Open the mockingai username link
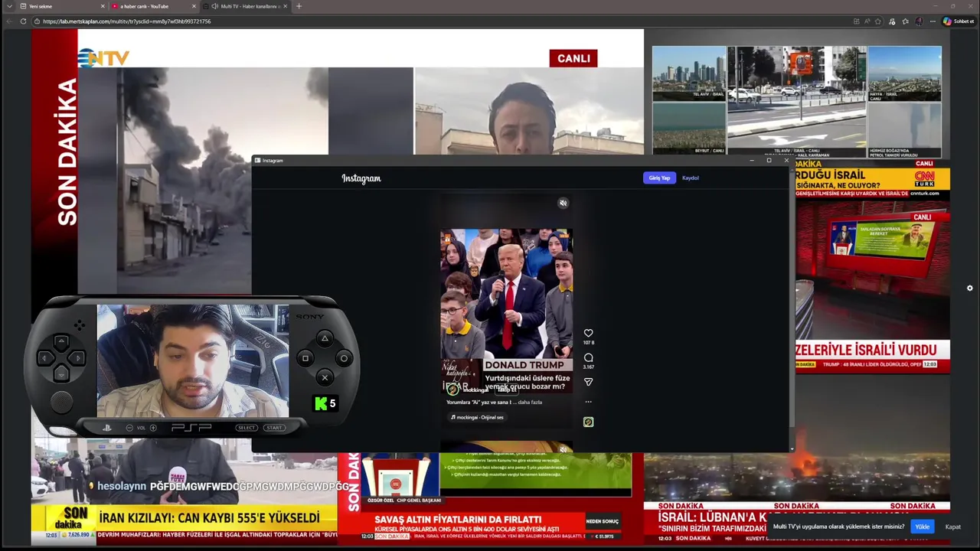Screen dimensions: 980x551 point(475,390)
